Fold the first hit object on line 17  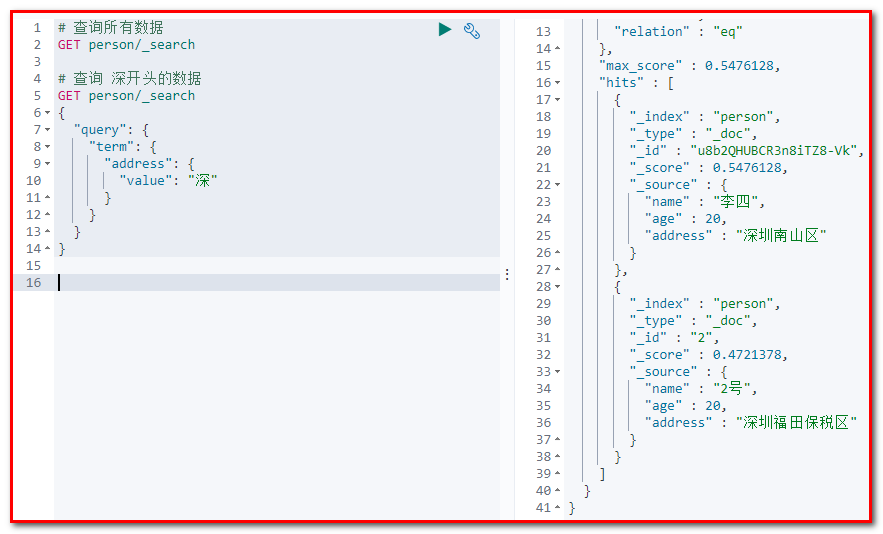pos(557,100)
